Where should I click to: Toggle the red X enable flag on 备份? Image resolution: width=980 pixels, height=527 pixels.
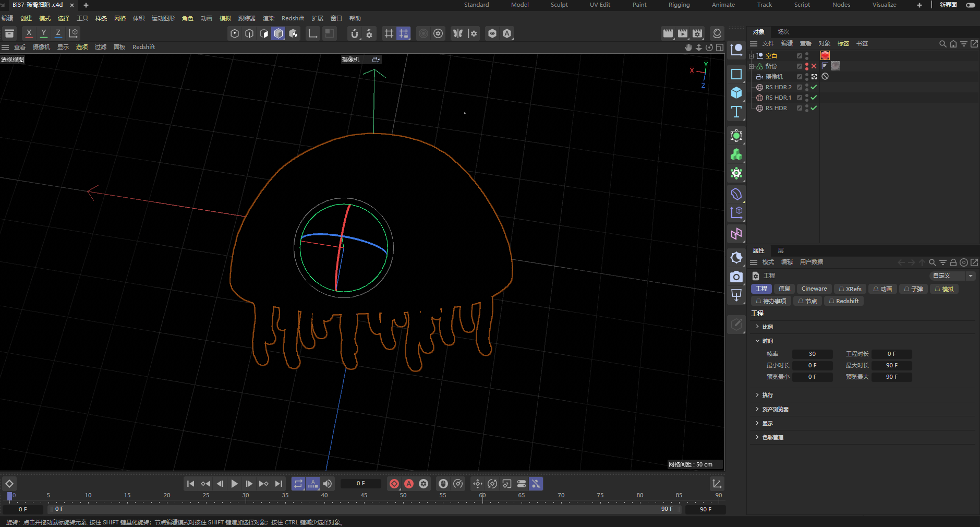click(x=814, y=66)
